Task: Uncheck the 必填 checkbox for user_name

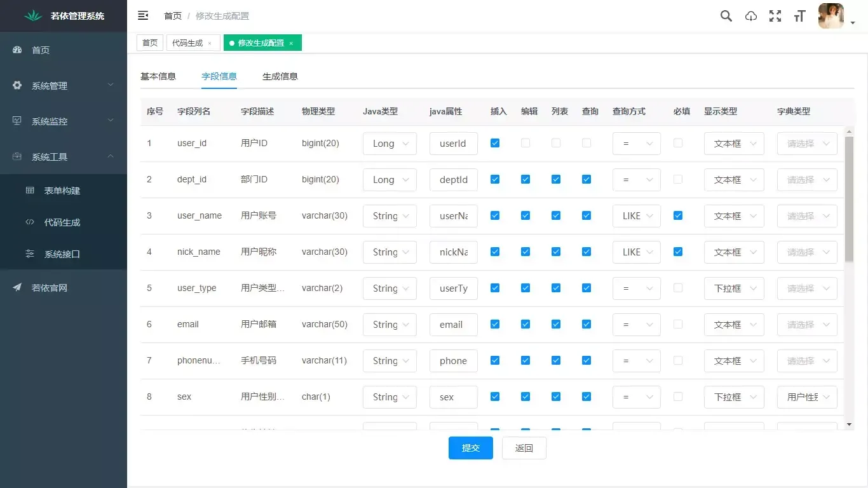Action: coord(677,215)
